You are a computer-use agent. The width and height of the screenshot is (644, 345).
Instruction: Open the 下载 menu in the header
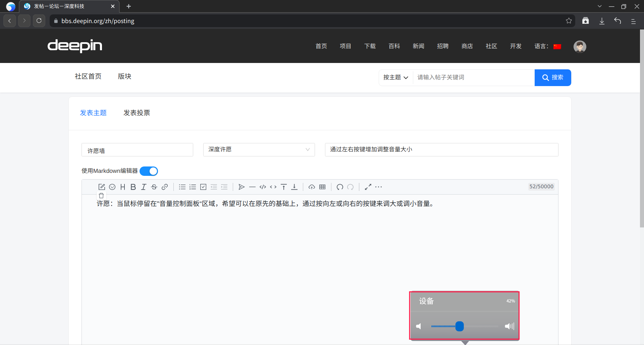tap(370, 46)
